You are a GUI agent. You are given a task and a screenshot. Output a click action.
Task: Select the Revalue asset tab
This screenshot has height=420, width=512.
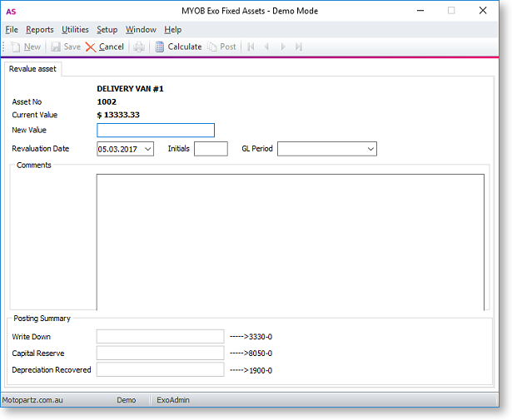(32, 69)
